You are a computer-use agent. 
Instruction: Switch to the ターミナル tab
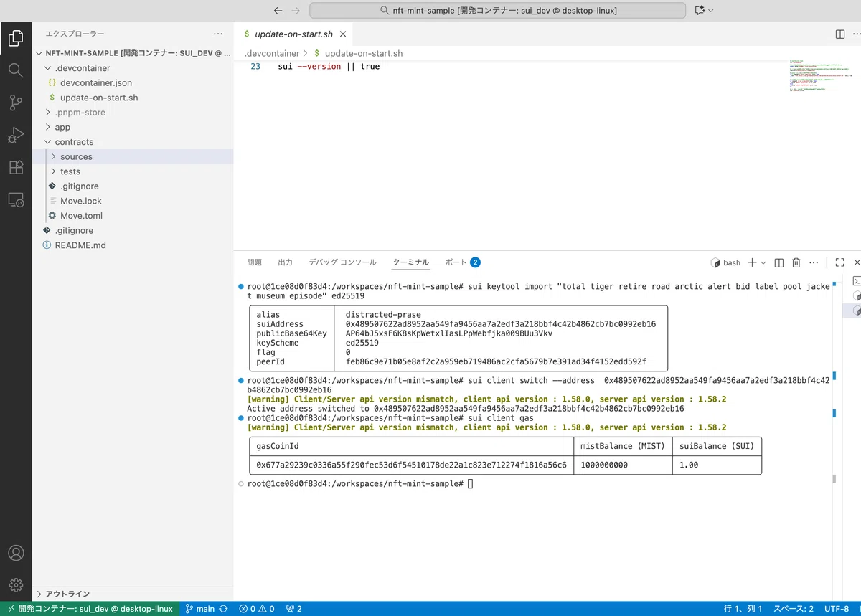pyautogui.click(x=410, y=262)
